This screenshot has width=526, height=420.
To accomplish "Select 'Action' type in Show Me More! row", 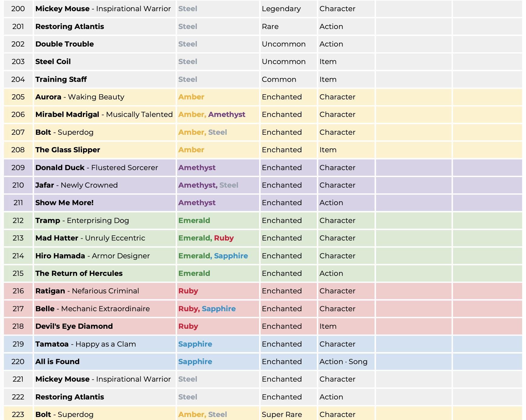I will pyautogui.click(x=331, y=203).
